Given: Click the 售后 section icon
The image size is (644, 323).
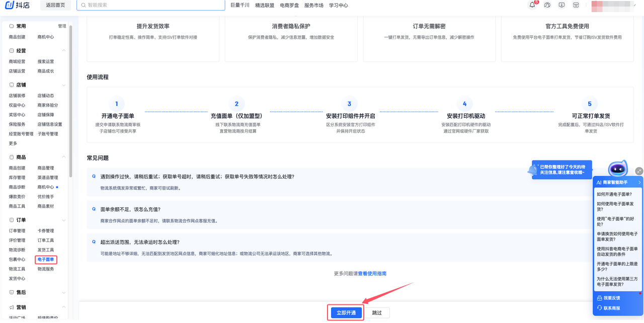Looking at the screenshot, I should click(x=12, y=292).
